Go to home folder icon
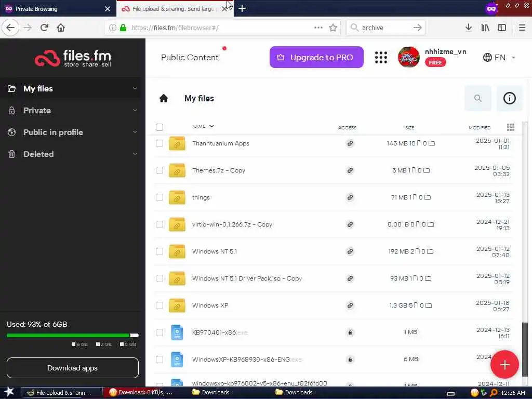 pyautogui.click(x=164, y=98)
